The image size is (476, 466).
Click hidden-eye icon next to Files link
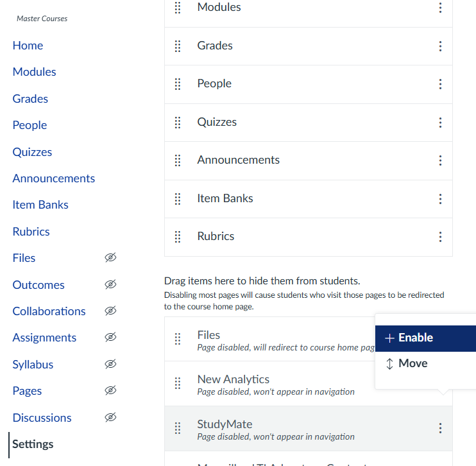coord(110,258)
